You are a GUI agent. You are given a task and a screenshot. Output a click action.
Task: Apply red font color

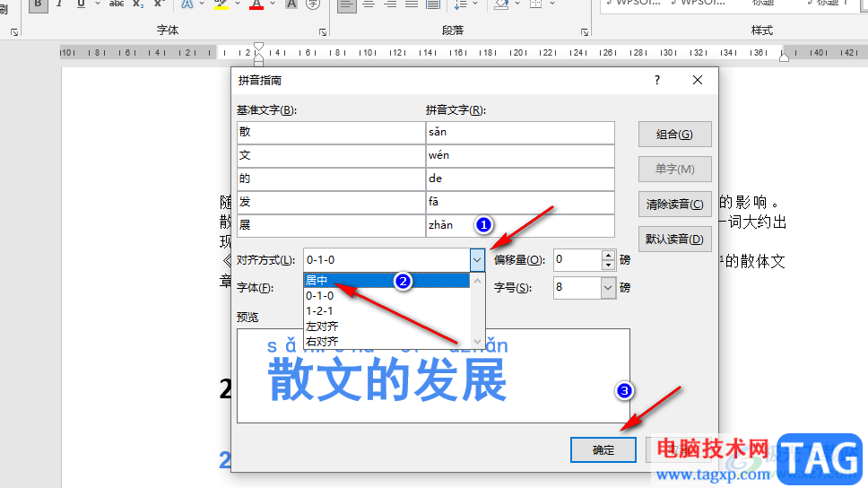(256, 4)
